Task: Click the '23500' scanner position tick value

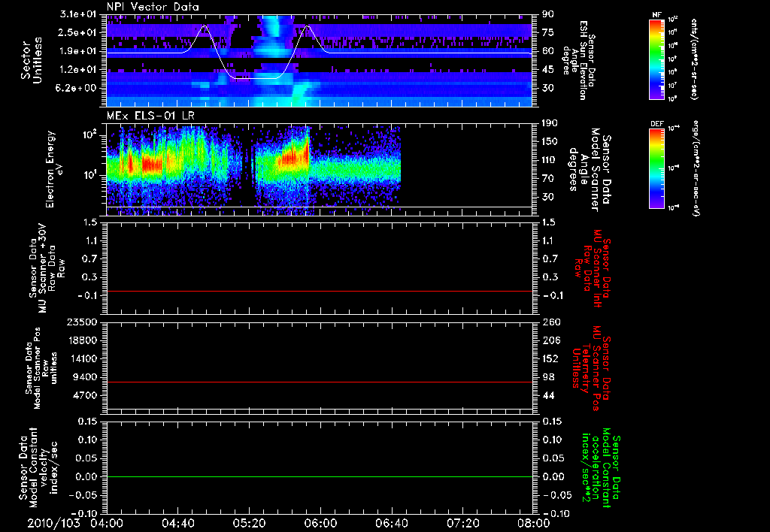Action: [81, 322]
